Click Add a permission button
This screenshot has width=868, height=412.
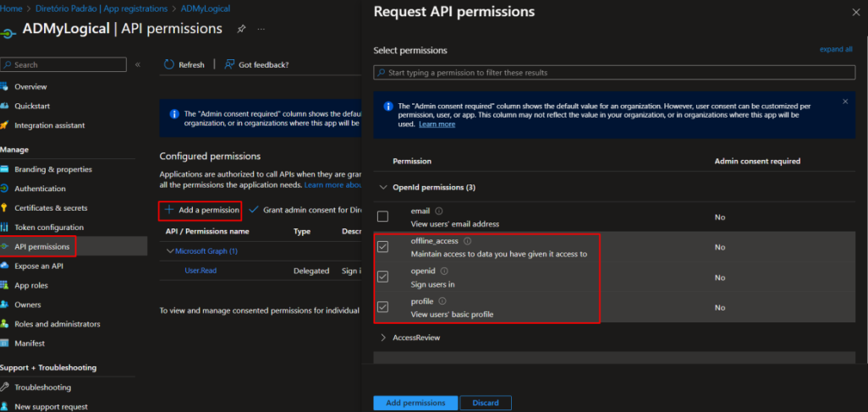pyautogui.click(x=201, y=211)
